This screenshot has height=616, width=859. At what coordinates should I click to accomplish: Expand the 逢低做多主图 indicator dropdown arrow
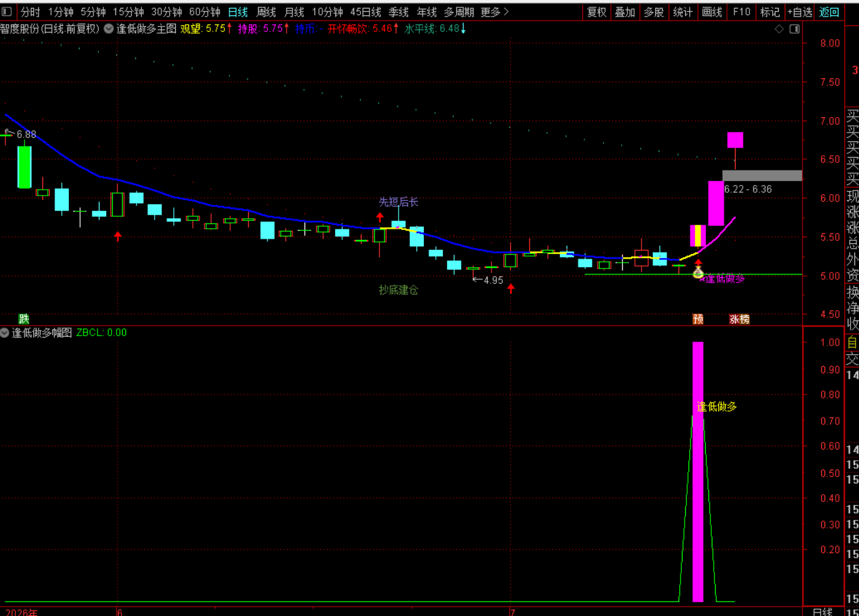pyautogui.click(x=109, y=29)
